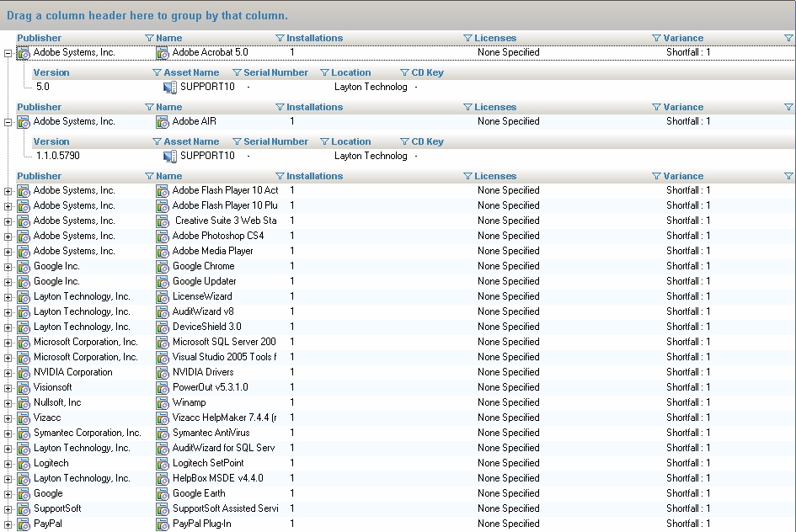Sort by the Location header above the 1.1.0.5790 row
796x532 pixels.
(x=350, y=141)
